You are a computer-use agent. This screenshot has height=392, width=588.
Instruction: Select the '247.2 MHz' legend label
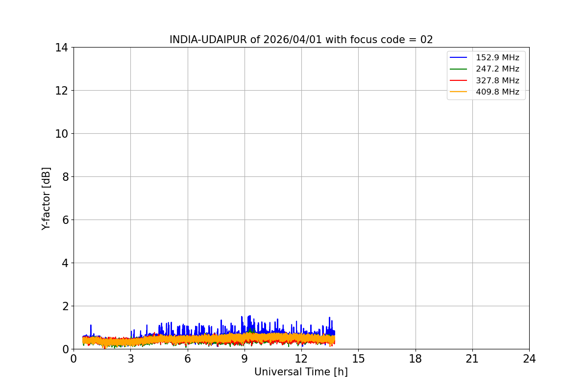tap(497, 69)
